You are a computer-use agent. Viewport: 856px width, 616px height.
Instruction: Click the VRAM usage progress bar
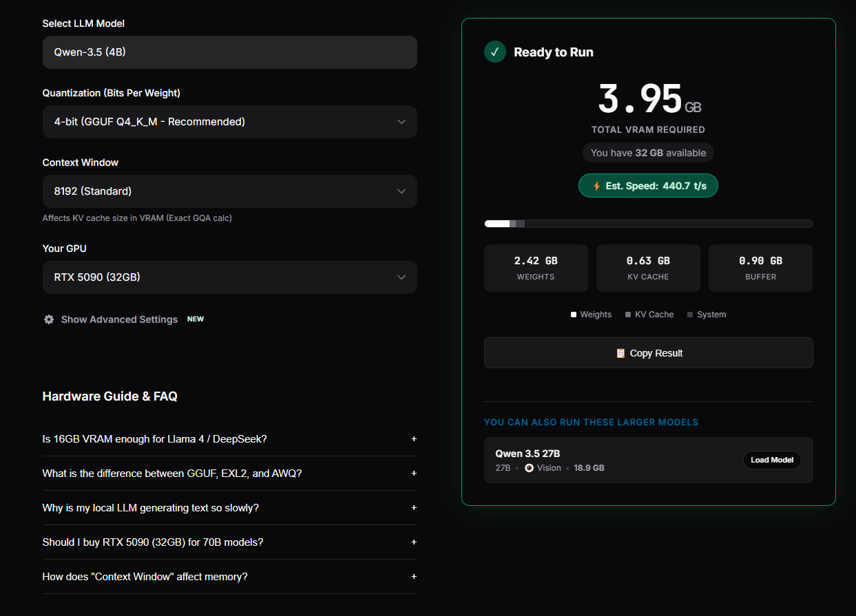[649, 224]
